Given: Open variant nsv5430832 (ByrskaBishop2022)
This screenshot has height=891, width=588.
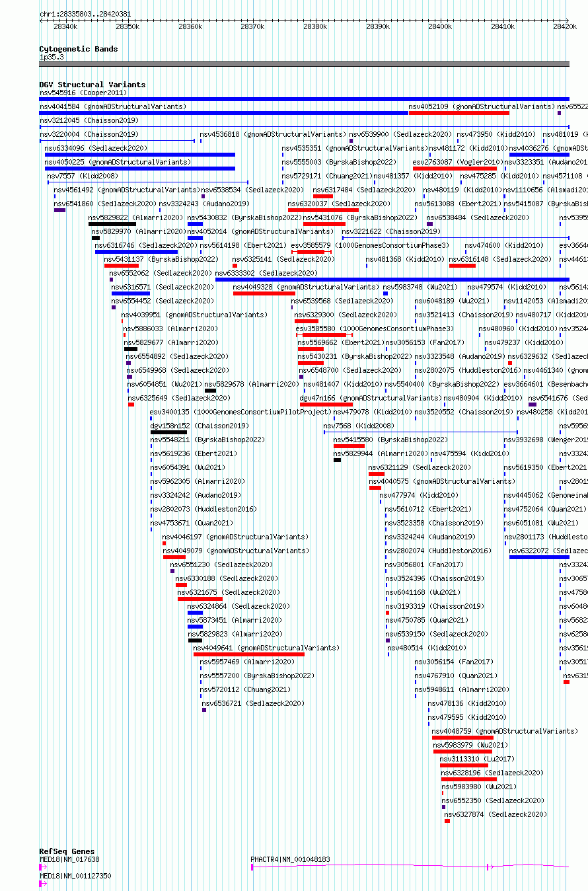Looking at the screenshot, I should (245, 217).
